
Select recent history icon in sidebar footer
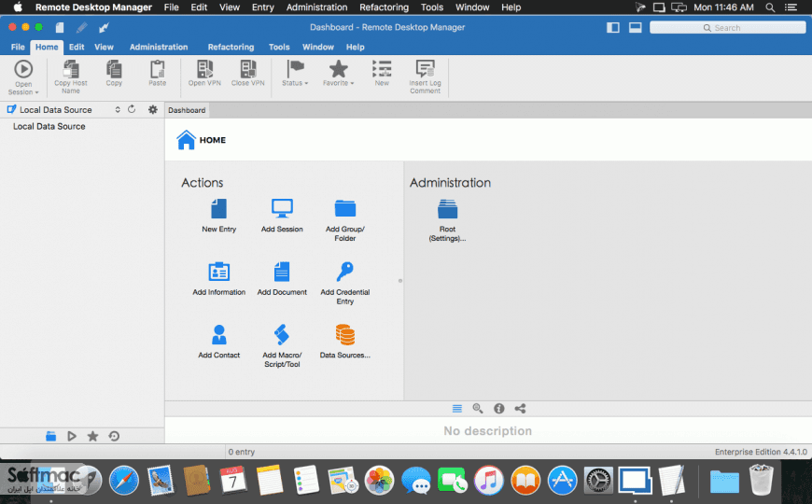coord(114,436)
